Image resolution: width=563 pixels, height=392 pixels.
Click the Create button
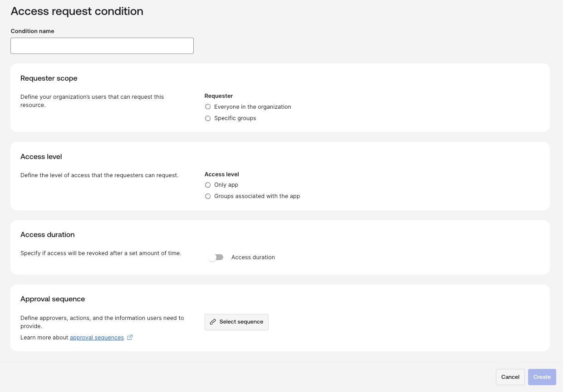pos(542,377)
